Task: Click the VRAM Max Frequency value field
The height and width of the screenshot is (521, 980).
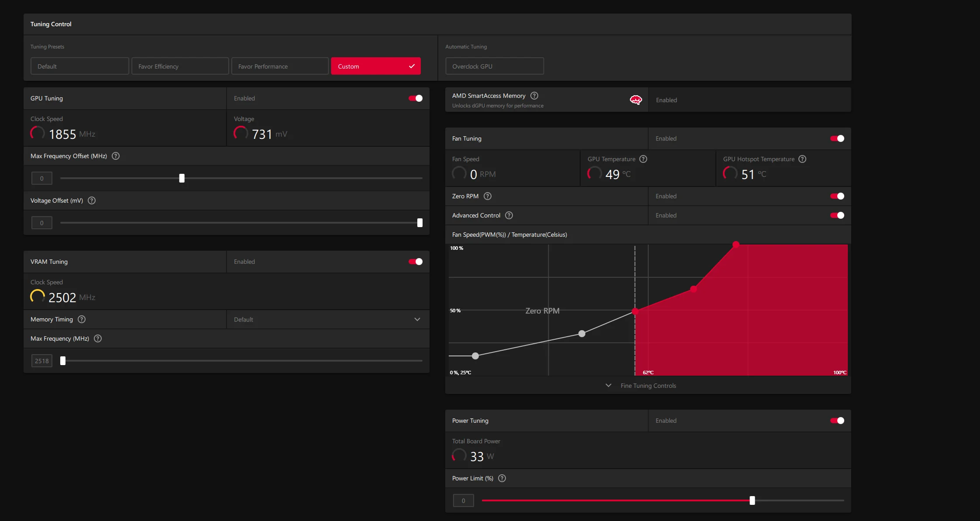Action: click(x=42, y=361)
